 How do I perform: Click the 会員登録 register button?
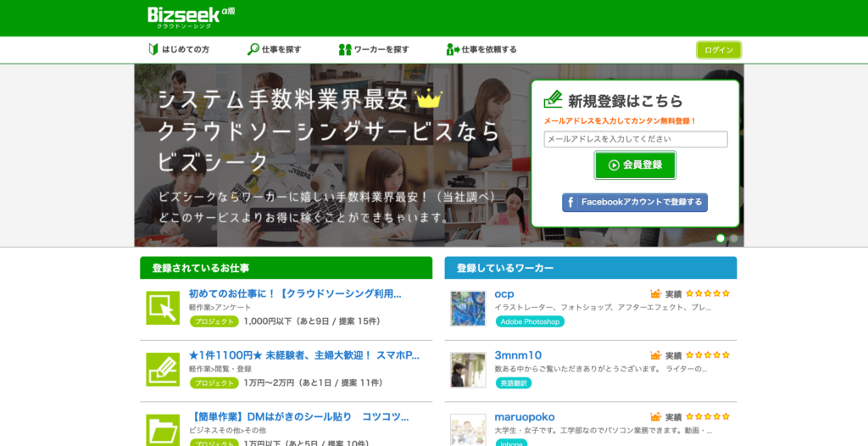click(635, 165)
